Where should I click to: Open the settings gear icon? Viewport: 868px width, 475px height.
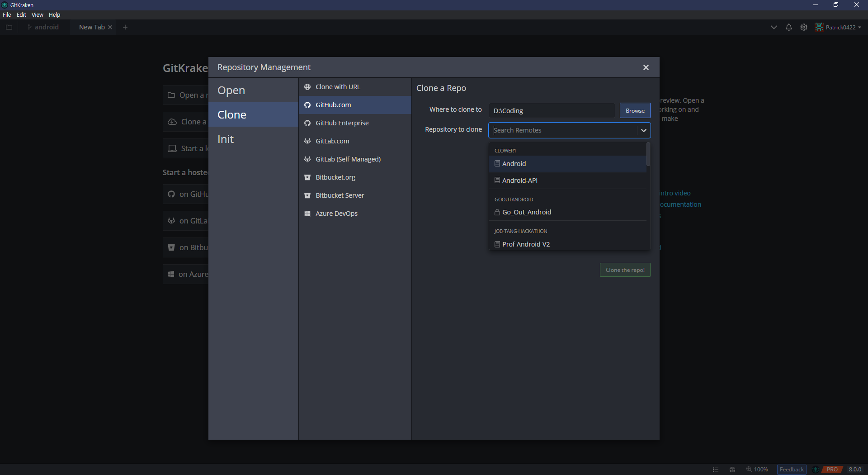tap(804, 27)
